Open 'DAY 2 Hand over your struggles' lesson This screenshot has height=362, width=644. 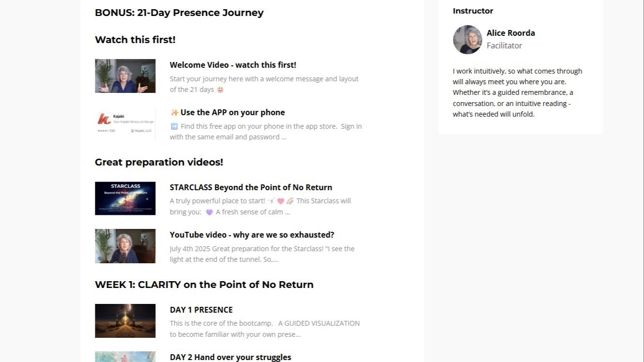(x=230, y=357)
